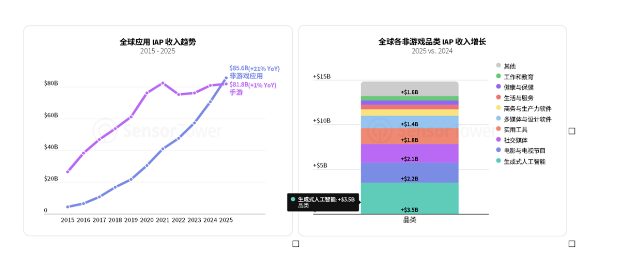Screen dimensions: 644x277
Task: Click the purple +$2.1B bar segment
Action: pyautogui.click(x=409, y=153)
